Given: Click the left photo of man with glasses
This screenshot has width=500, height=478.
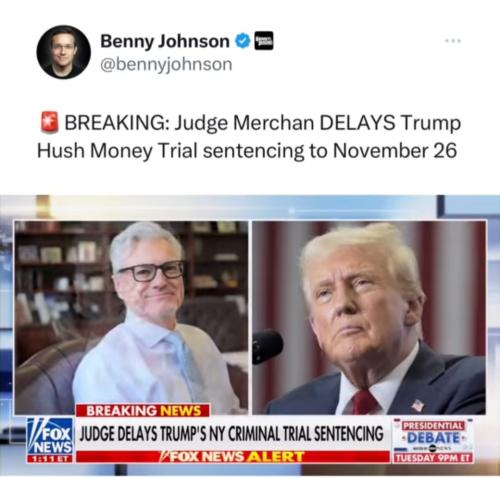Looking at the screenshot, I should (131, 318).
